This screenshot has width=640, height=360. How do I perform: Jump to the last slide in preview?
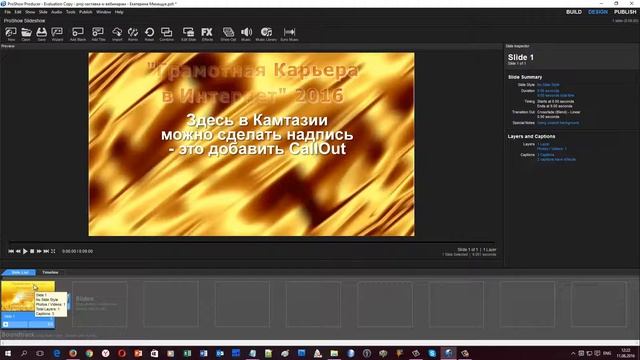click(46, 251)
